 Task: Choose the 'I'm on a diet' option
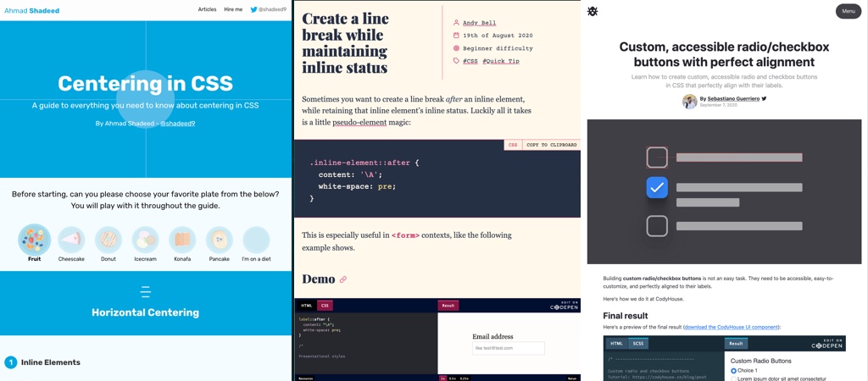click(x=256, y=240)
